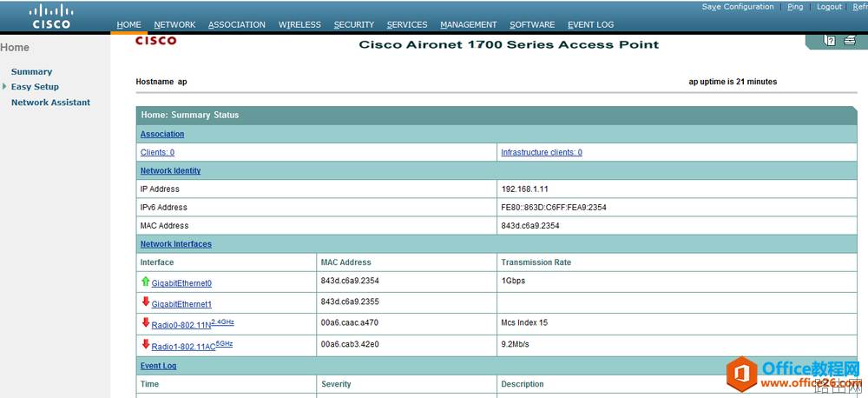Click the Transmission Rate column header
The height and width of the screenshot is (398, 868).
pos(536,262)
